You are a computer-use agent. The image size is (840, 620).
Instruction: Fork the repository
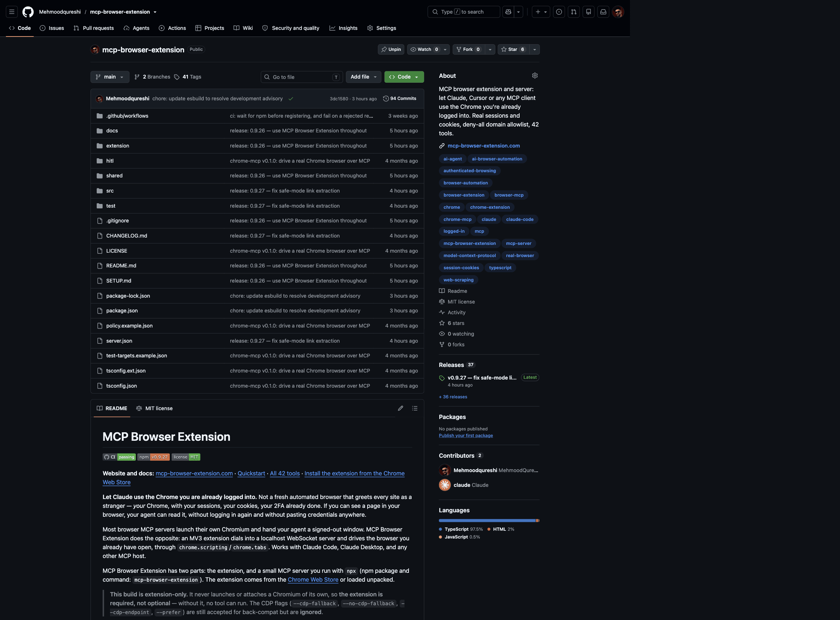click(x=468, y=49)
